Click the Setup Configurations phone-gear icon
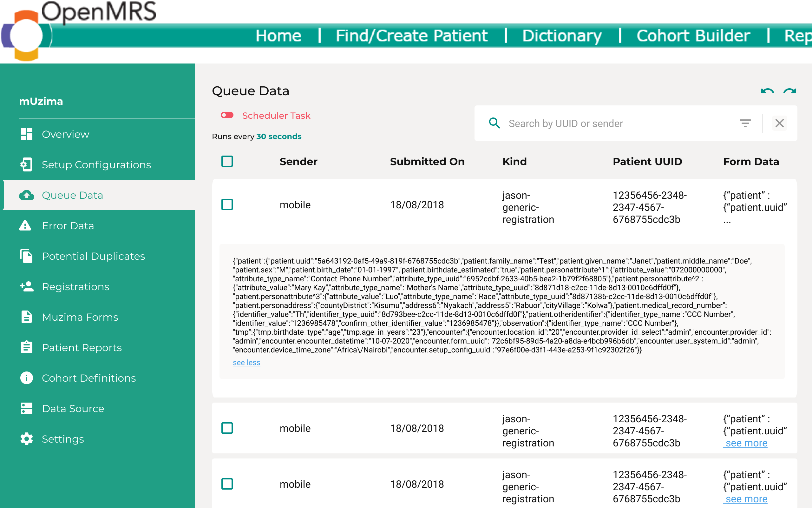The image size is (812, 508). [x=27, y=165]
